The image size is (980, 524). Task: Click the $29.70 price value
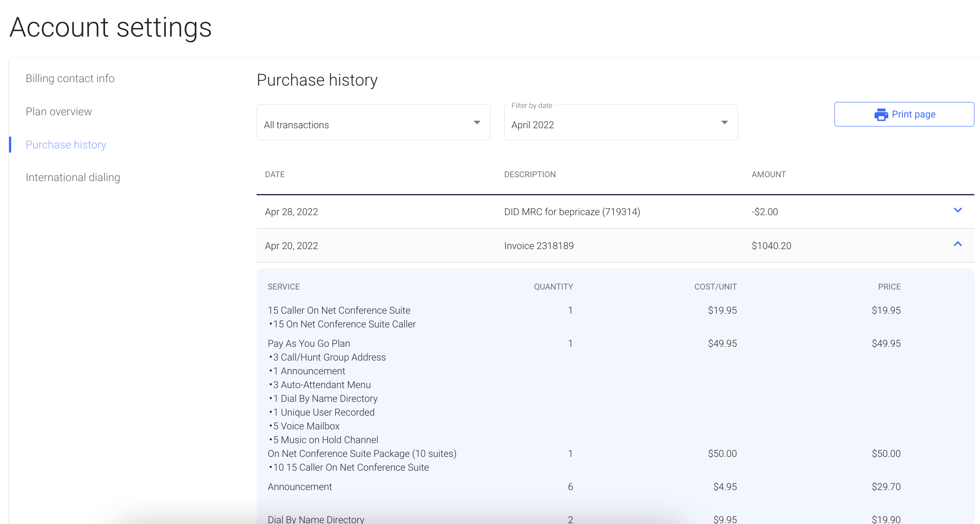coord(886,487)
